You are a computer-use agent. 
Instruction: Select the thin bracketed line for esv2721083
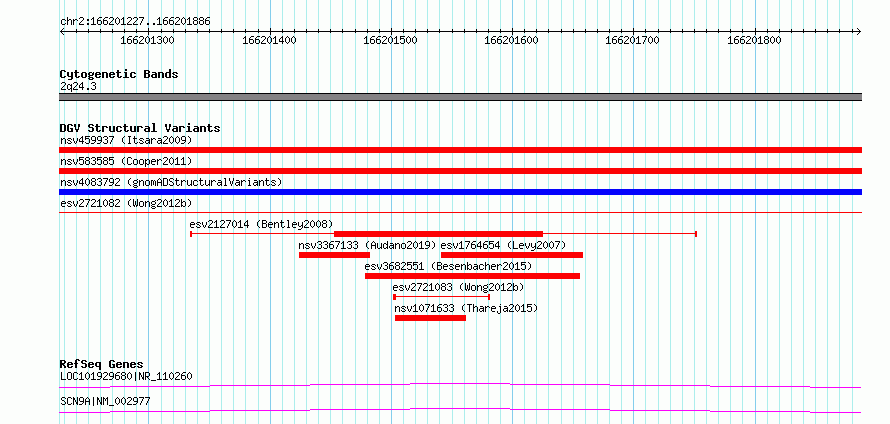(x=442, y=297)
